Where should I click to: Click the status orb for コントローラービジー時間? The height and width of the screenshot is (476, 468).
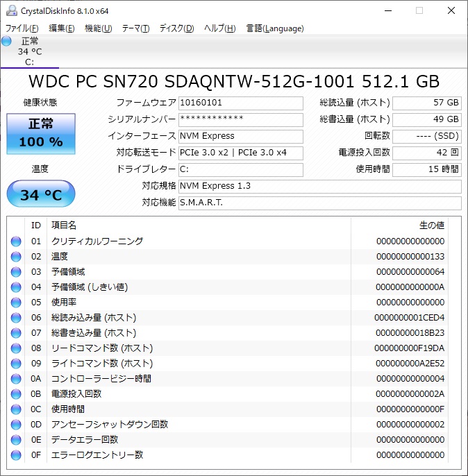[x=16, y=379]
